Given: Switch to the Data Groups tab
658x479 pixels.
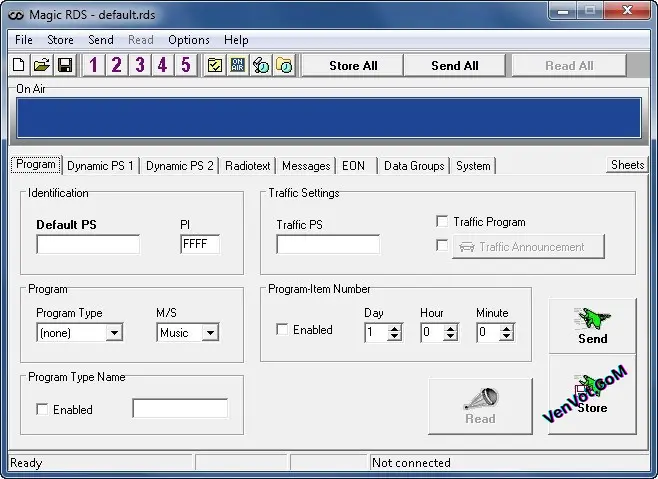Looking at the screenshot, I should click(x=414, y=166).
